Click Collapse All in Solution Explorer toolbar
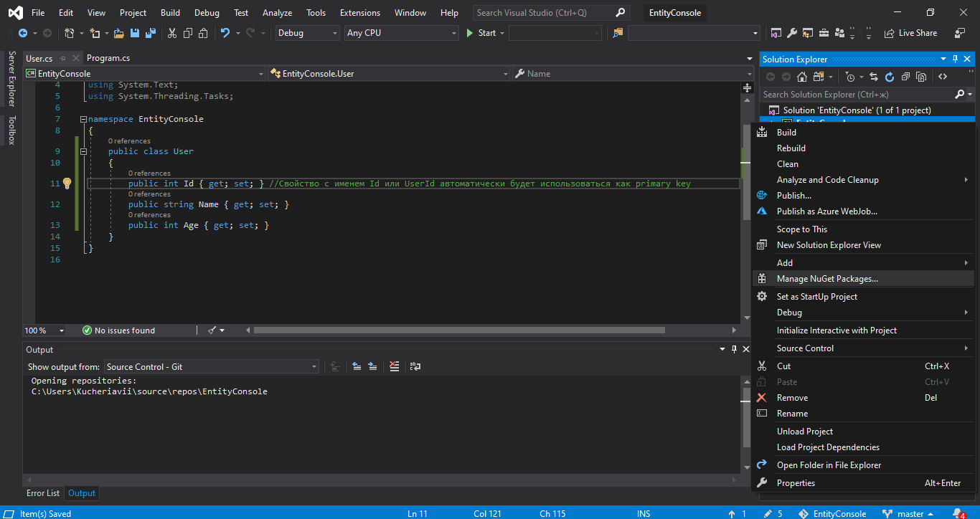 click(905, 77)
